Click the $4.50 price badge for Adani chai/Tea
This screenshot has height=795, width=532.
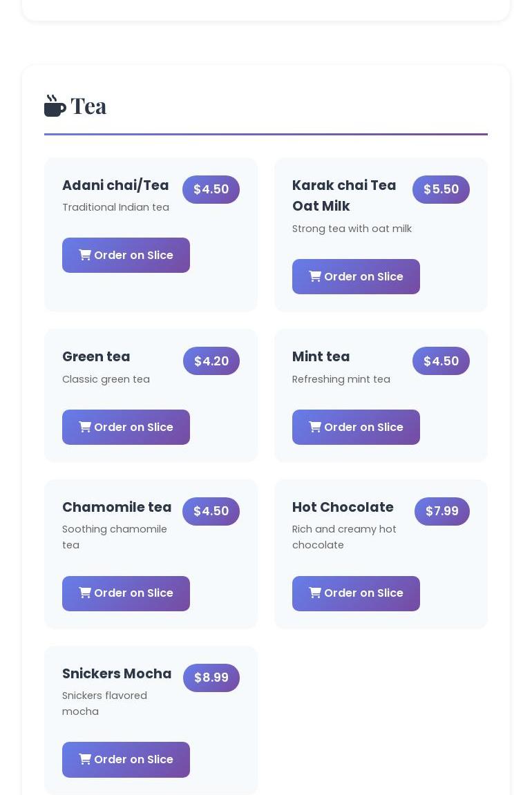pyautogui.click(x=211, y=189)
